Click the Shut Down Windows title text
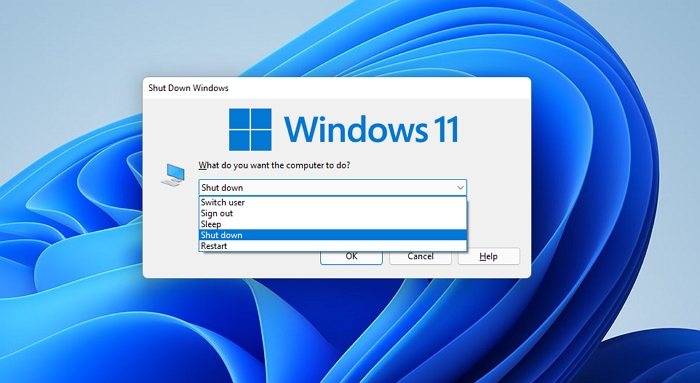The height and width of the screenshot is (383, 700). point(188,88)
